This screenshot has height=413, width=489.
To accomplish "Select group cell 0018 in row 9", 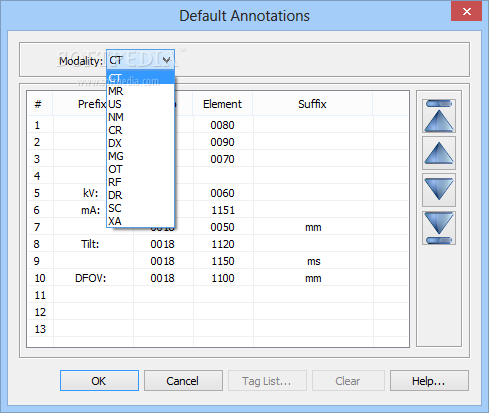I will coord(162,261).
